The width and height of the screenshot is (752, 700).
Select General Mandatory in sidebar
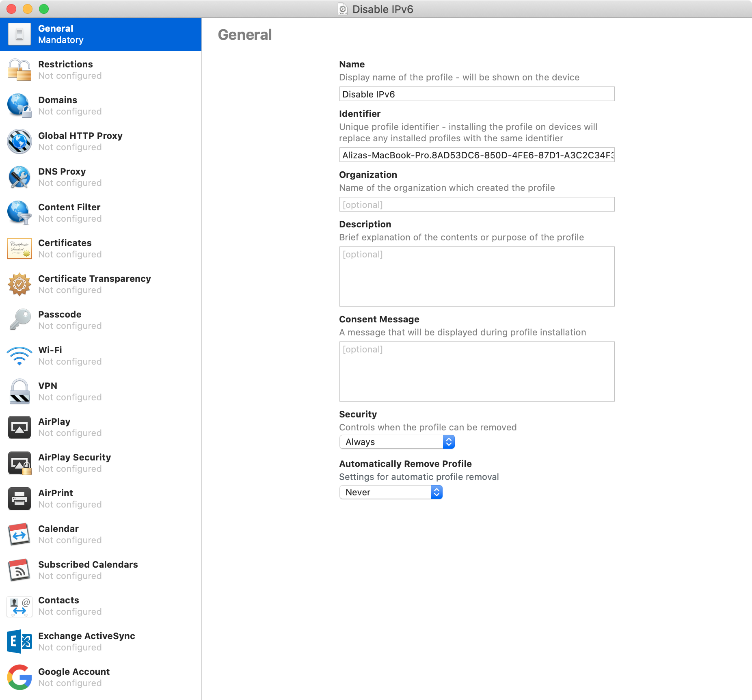tap(101, 34)
